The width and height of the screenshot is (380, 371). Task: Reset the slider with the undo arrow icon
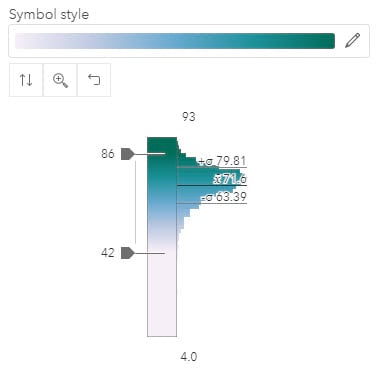(94, 80)
